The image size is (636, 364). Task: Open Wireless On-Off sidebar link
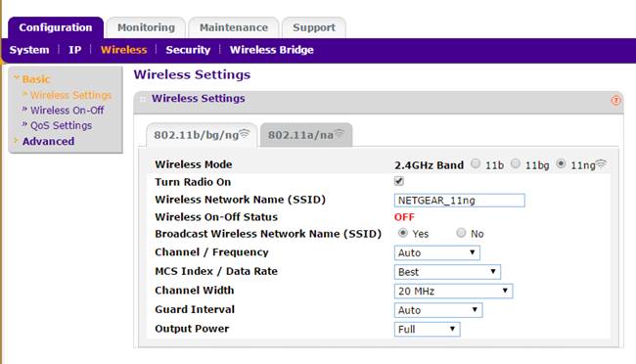[67, 111]
